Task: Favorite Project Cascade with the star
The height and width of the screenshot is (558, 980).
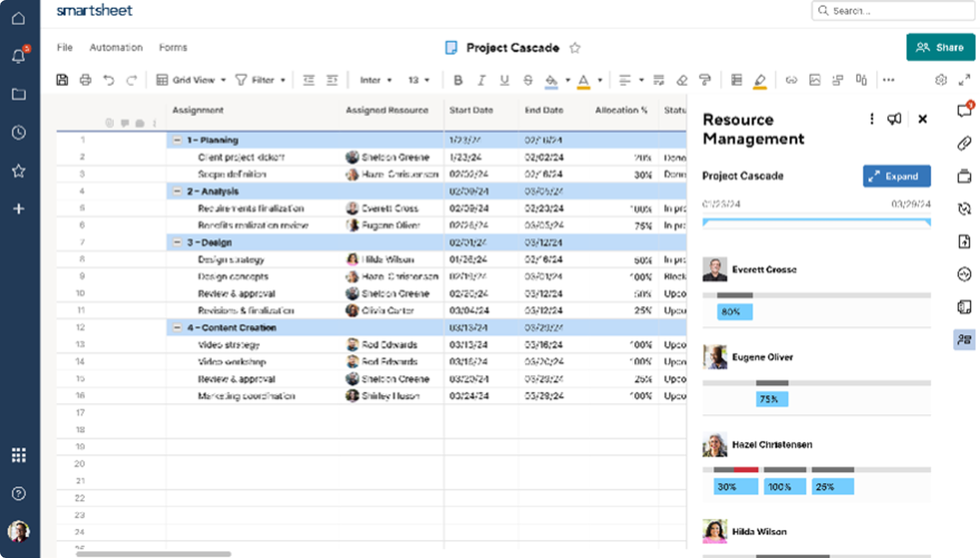Action: click(575, 48)
